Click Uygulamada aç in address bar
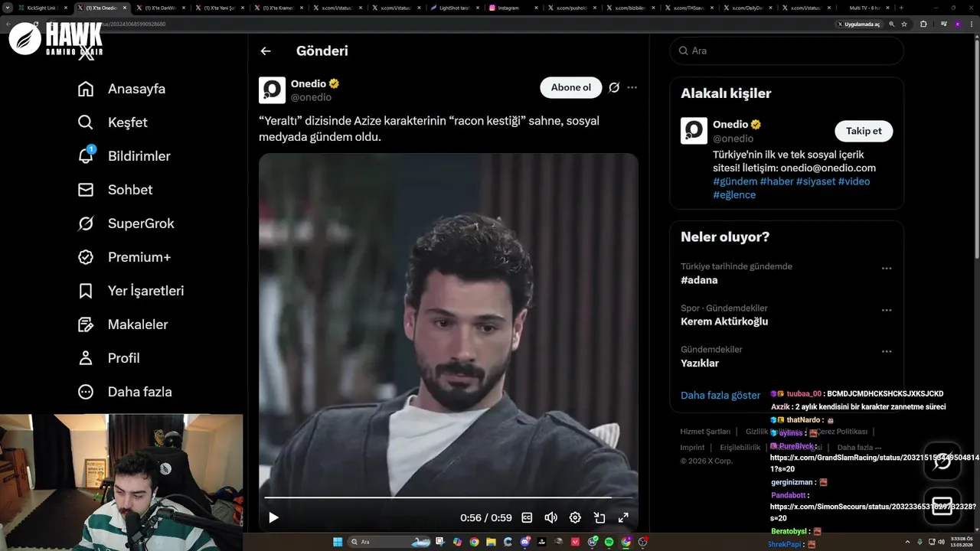This screenshot has height=551, width=980. (x=858, y=24)
